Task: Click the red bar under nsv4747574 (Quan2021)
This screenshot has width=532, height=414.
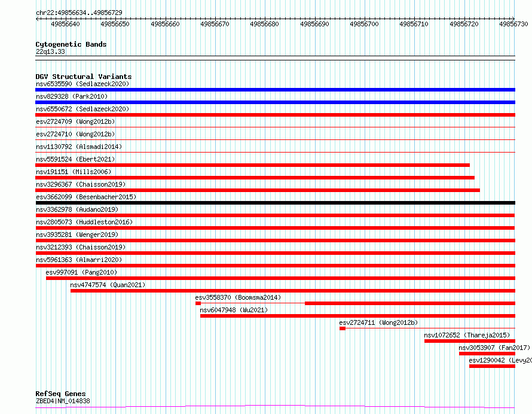Action: coord(293,291)
